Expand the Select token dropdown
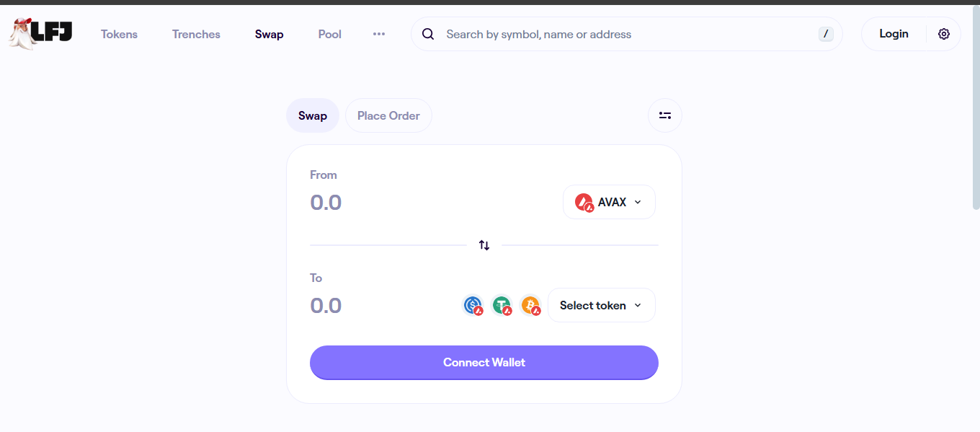Viewport: 980px width, 432px height. [602, 305]
